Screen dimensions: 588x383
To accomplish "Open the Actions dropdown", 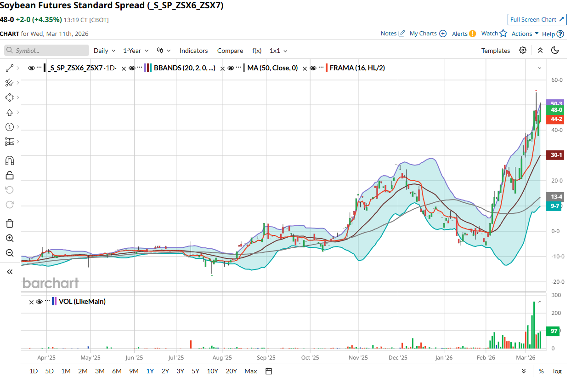I will [x=525, y=34].
